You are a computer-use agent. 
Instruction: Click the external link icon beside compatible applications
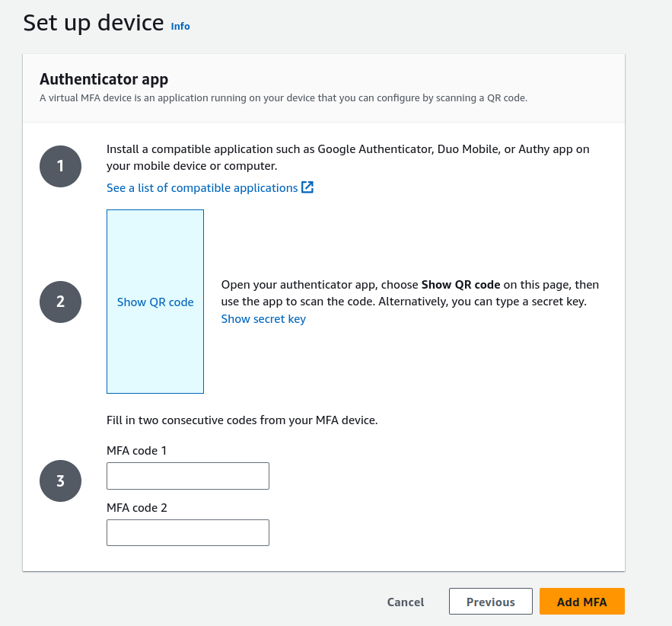click(x=307, y=187)
